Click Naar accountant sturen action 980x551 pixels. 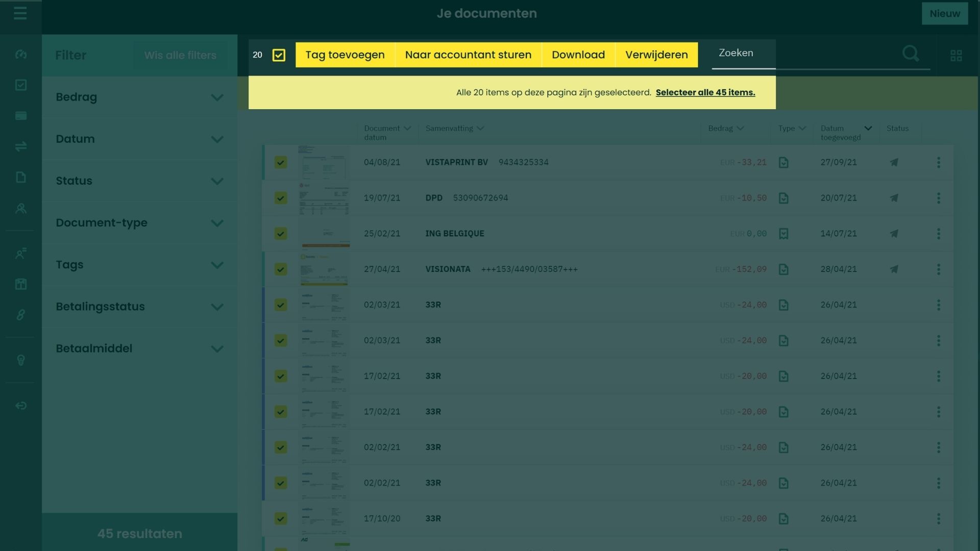468,55
